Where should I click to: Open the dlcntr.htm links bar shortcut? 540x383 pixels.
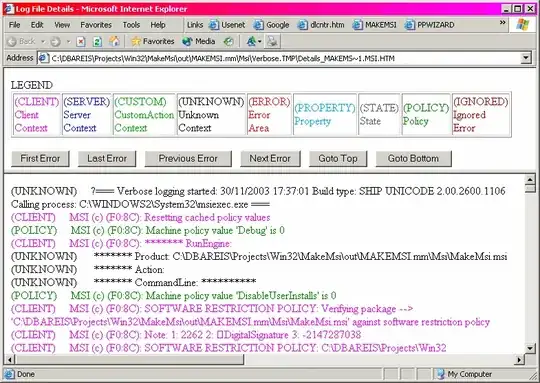click(x=321, y=25)
